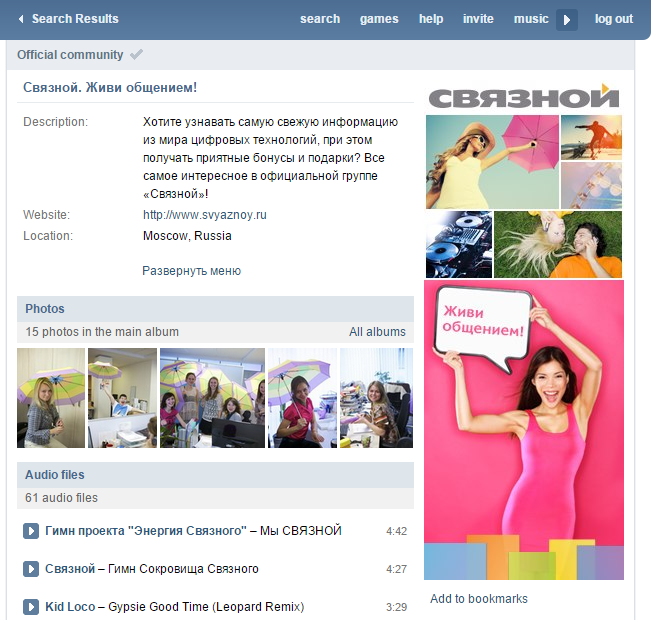Open the svyaznoy.ru website link
Viewport: 656px width, 620px height.
205,215
